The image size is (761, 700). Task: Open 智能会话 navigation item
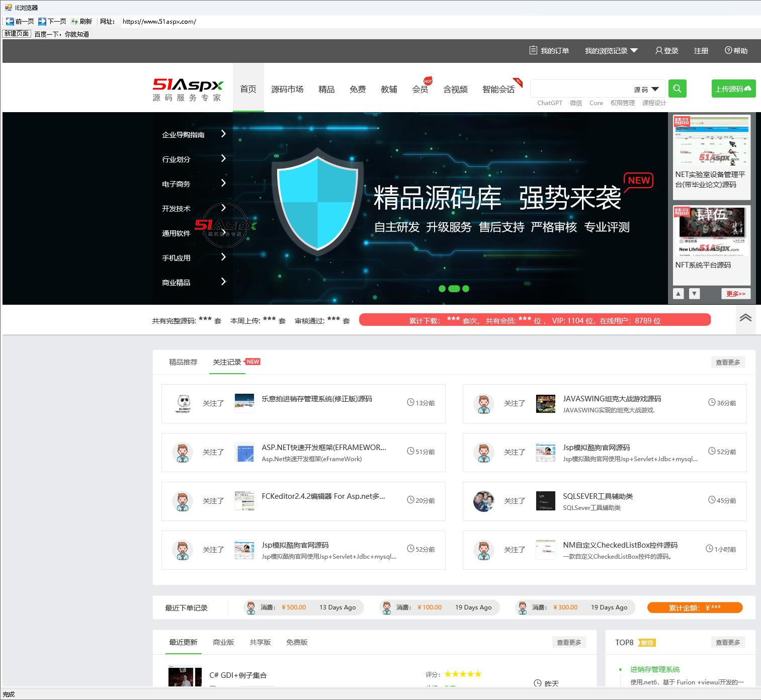498,89
